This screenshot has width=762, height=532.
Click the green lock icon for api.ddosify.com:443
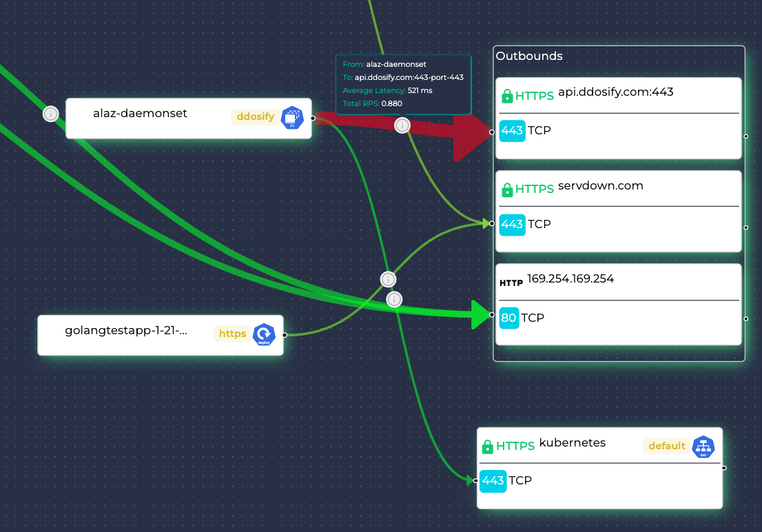point(507,96)
